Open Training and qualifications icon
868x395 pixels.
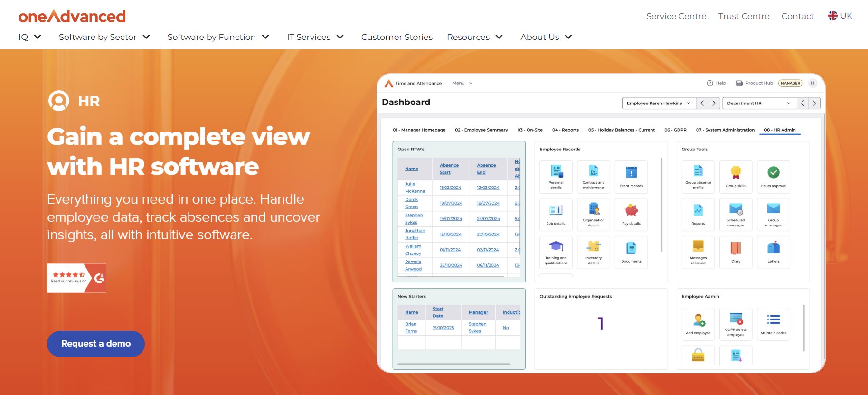556,252
